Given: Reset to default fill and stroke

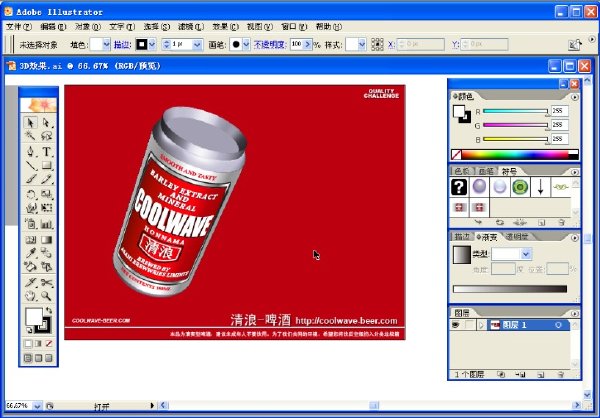Looking at the screenshot, I should 29,330.
